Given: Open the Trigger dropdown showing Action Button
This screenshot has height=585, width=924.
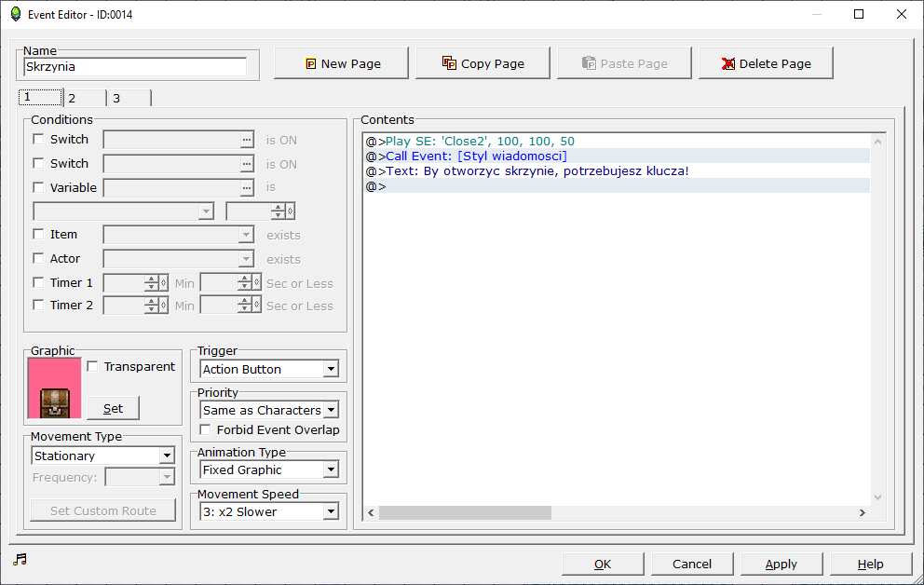Looking at the screenshot, I should 269,369.
